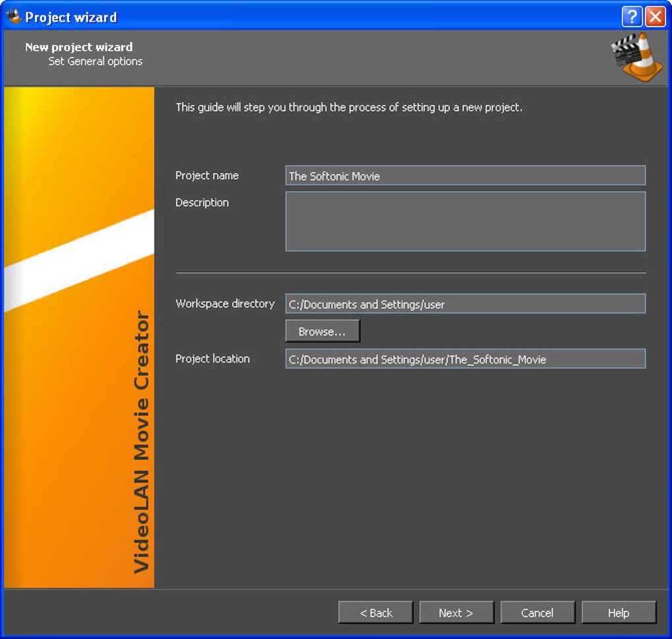Focus the Workspace directory field
The width and height of the screenshot is (672, 639).
(x=465, y=304)
